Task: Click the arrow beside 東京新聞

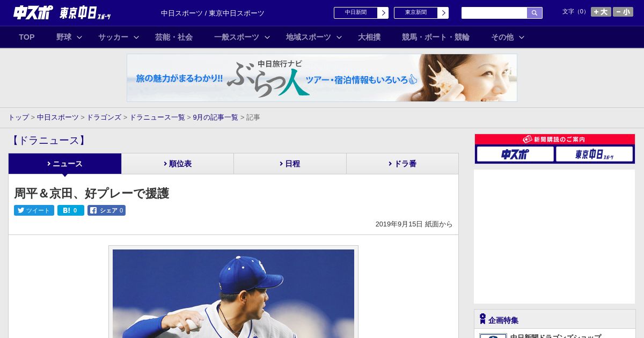Action: click(x=443, y=13)
